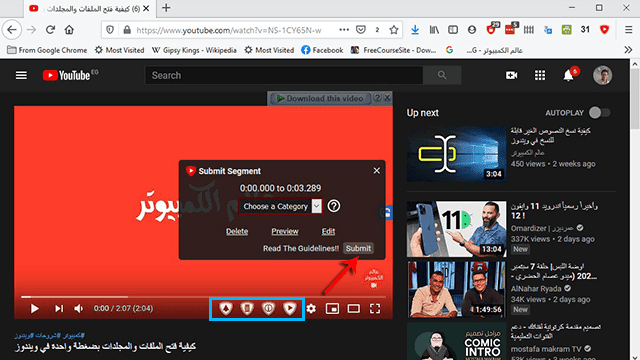Switch to miniplayer mode
This screenshot has height=360, width=640.
[332, 309]
